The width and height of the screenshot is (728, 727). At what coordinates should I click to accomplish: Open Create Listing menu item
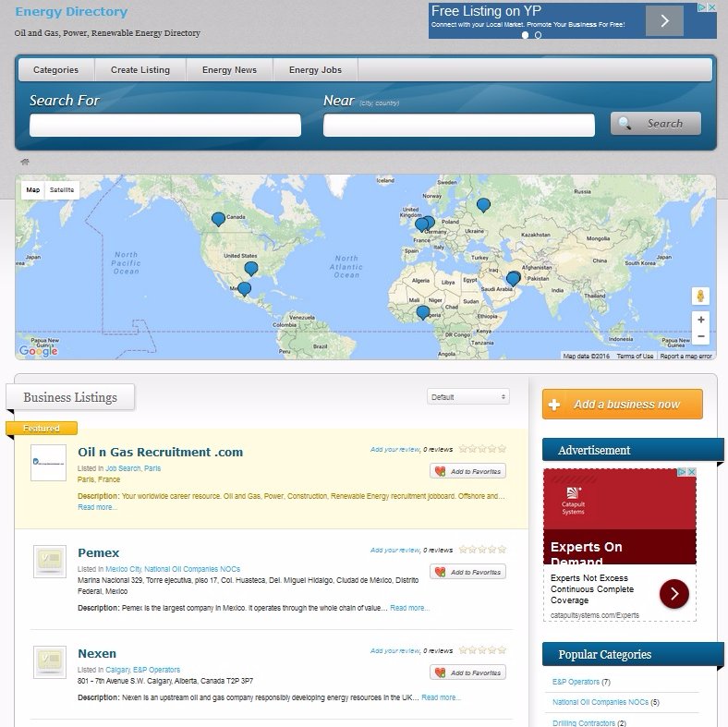(140, 70)
